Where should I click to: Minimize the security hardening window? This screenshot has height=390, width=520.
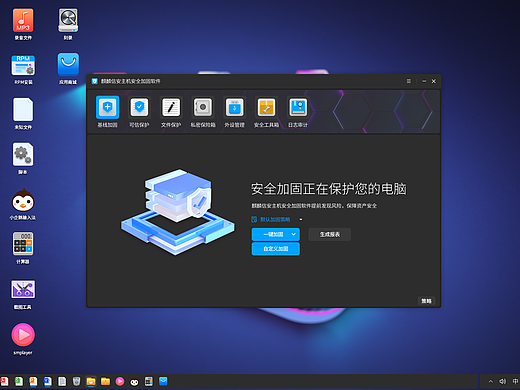coord(424,81)
